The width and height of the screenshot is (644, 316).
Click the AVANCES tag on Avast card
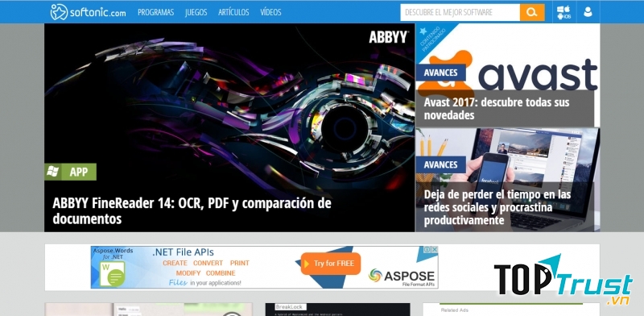click(x=440, y=73)
